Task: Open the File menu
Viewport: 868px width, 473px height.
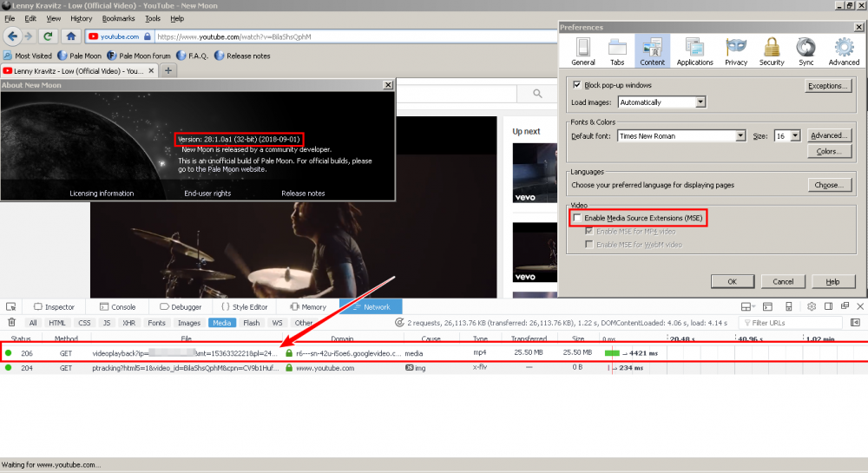Action: tap(10, 18)
